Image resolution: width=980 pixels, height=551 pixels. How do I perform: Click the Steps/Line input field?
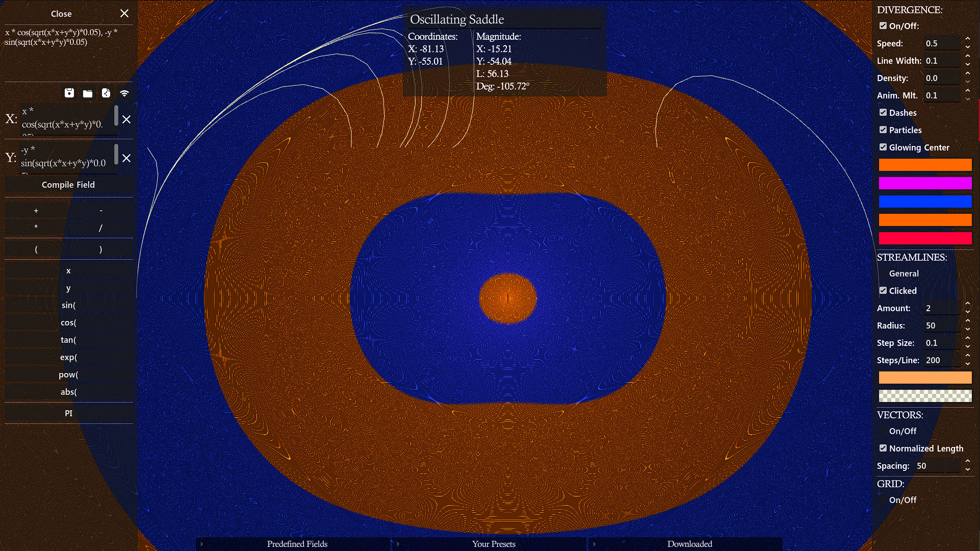[941, 360]
